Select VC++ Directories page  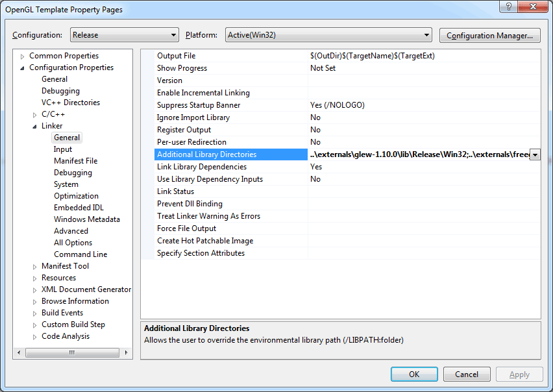tap(71, 103)
